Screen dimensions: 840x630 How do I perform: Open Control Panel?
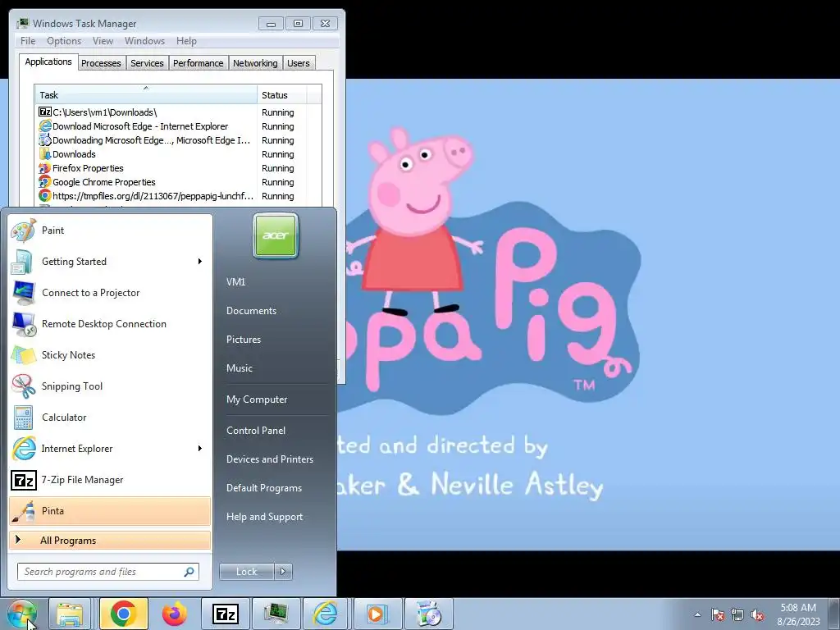(x=256, y=430)
